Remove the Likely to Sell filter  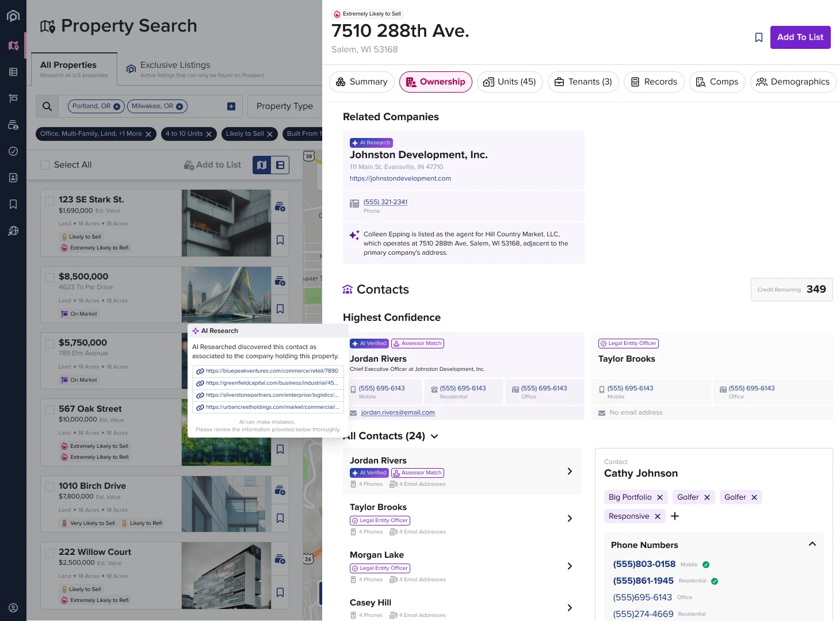270,134
